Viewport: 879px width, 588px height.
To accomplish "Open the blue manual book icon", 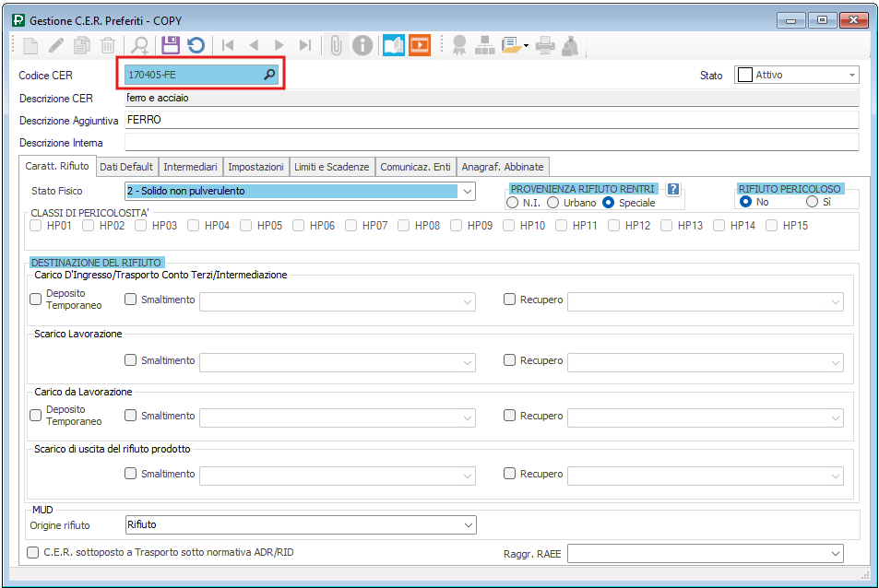I will click(x=394, y=45).
